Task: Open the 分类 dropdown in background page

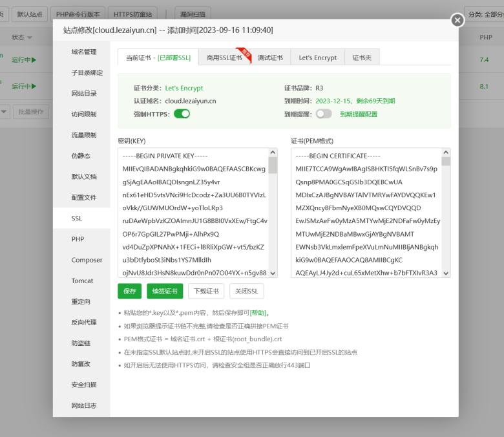Action: click(x=485, y=14)
